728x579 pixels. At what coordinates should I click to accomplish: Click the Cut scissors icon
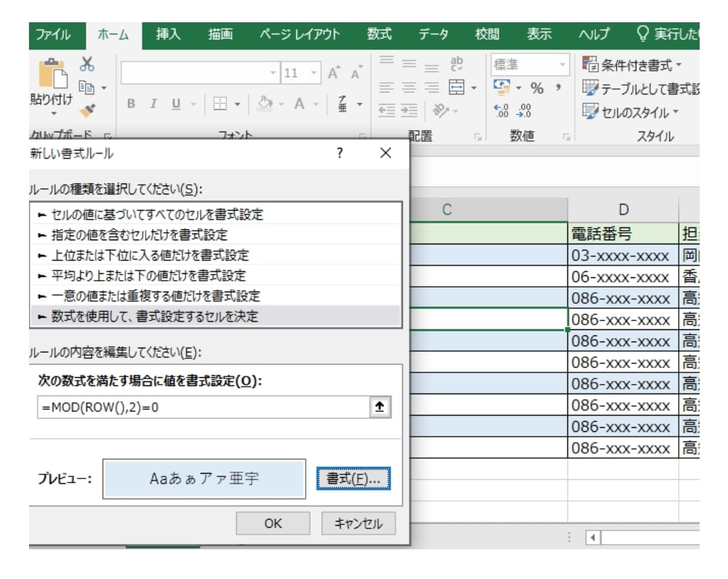[87, 64]
